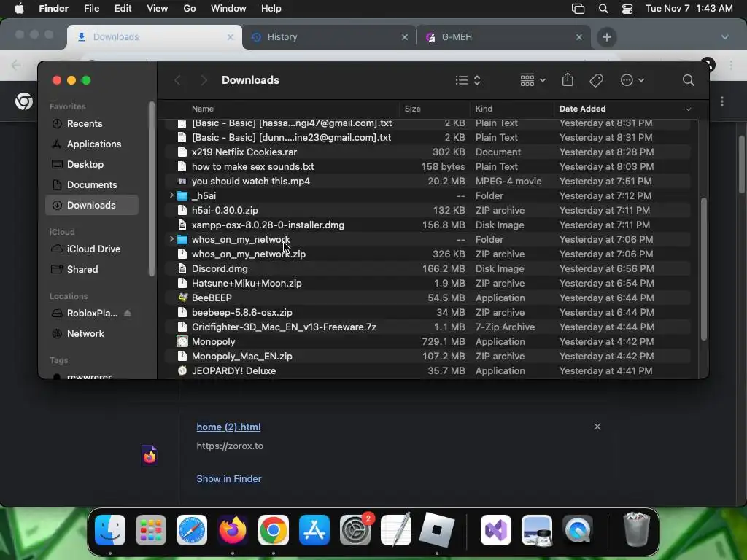Remove home (2).html from downloads list
Image resolution: width=747 pixels, height=560 pixels.
[597, 427]
